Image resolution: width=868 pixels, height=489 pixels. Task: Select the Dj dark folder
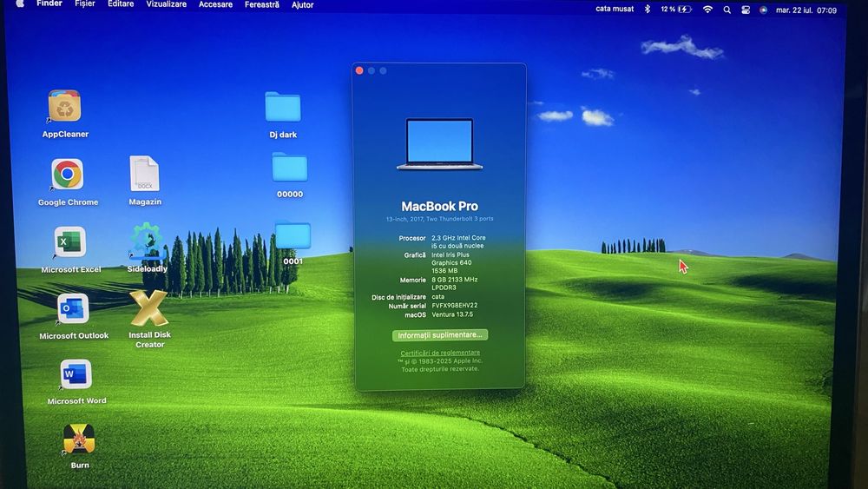click(283, 107)
